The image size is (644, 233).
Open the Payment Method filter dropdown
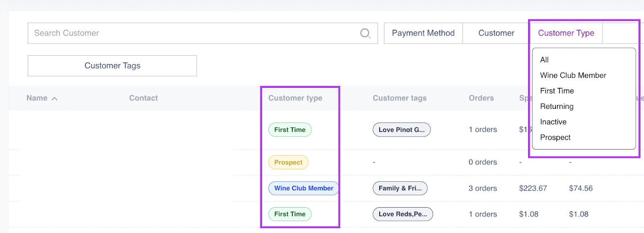(423, 33)
